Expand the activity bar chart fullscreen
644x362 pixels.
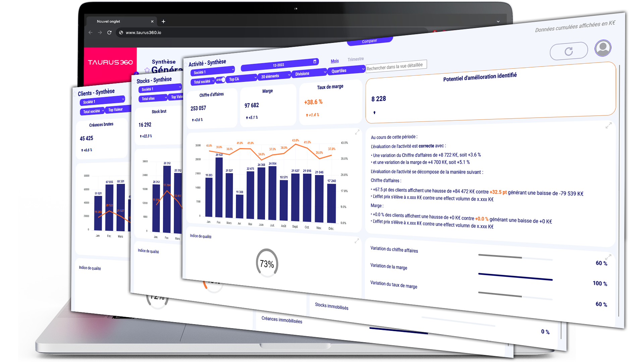[357, 132]
